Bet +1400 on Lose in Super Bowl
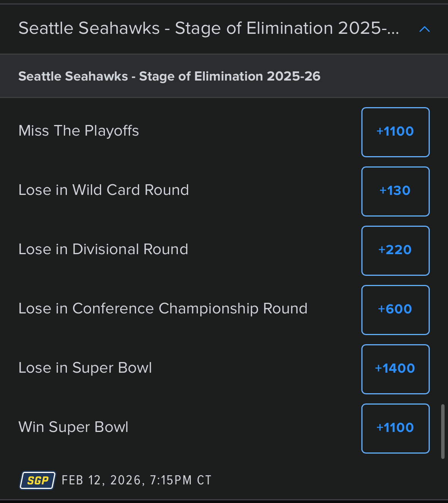This screenshot has width=448, height=503. (395, 369)
